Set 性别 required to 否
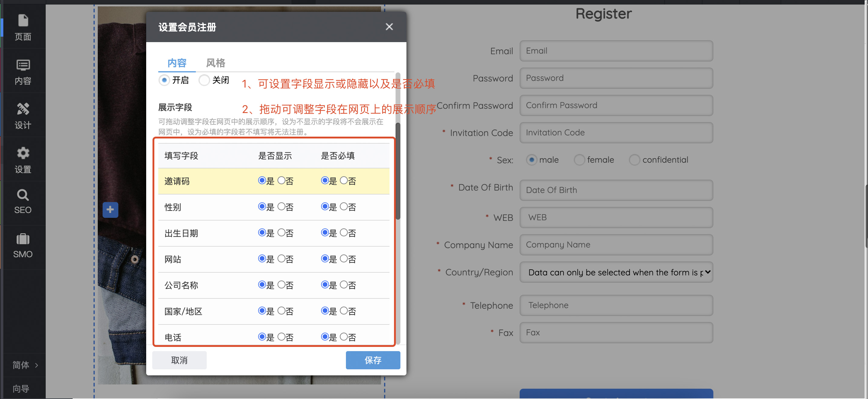 [344, 206]
